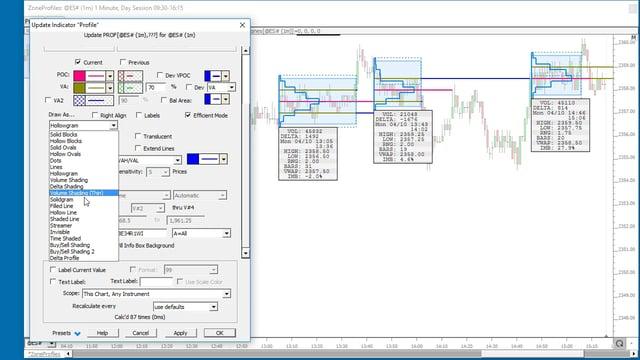Click the Text Label input field

(157, 282)
